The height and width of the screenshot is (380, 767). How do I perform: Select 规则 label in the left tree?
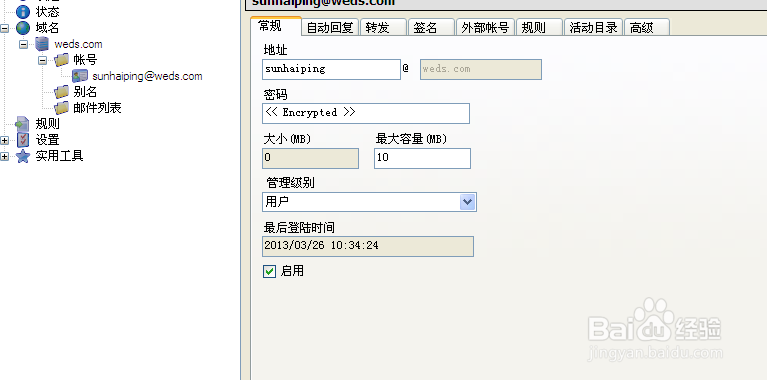pyautogui.click(x=47, y=124)
